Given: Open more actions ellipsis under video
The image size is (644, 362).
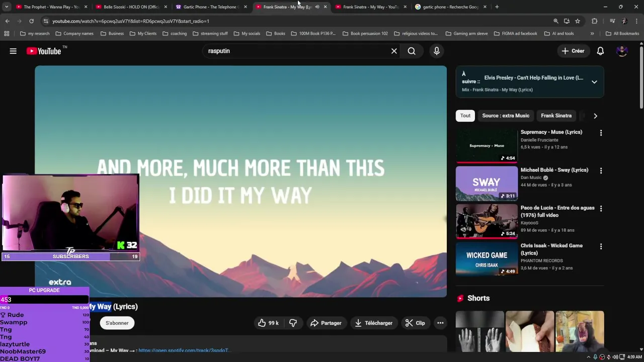Looking at the screenshot, I should 440,323.
